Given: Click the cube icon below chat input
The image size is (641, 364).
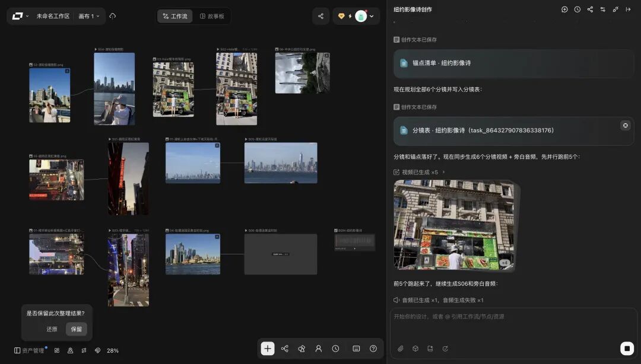Looking at the screenshot, I should click(x=415, y=349).
